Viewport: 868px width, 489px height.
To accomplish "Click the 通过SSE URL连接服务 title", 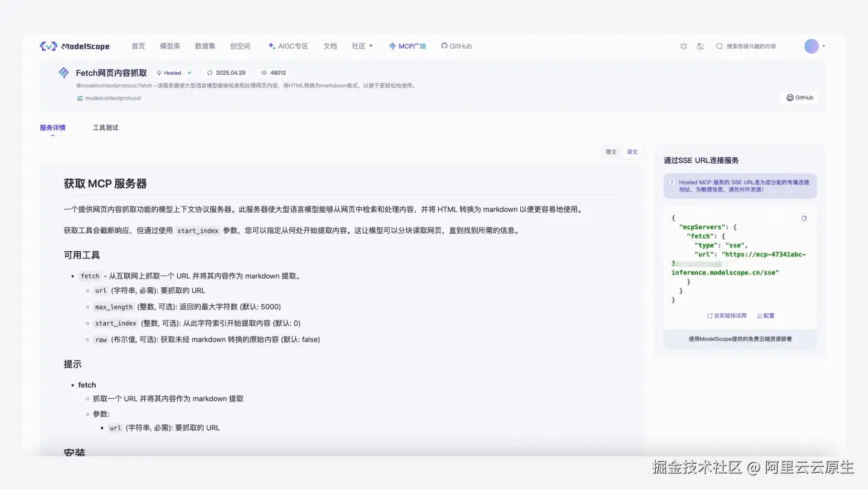I will 701,161.
